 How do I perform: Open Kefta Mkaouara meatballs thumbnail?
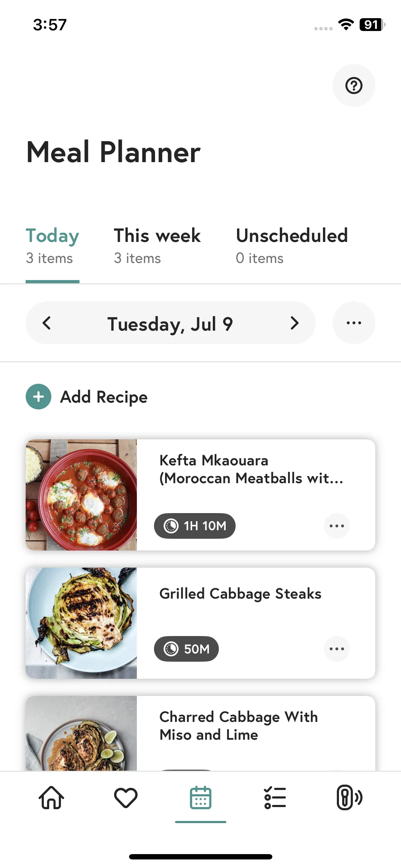81,495
